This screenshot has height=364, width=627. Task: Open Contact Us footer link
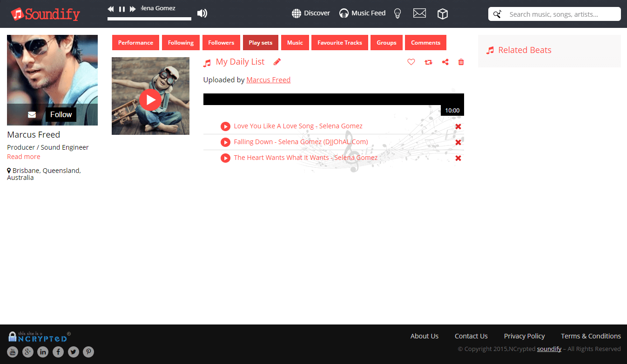pyautogui.click(x=471, y=336)
